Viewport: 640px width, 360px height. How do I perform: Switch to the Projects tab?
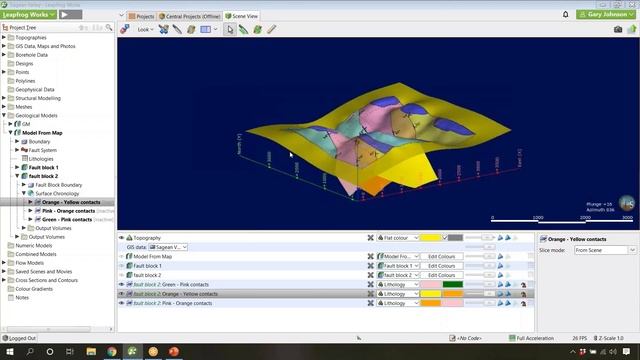coord(141,16)
